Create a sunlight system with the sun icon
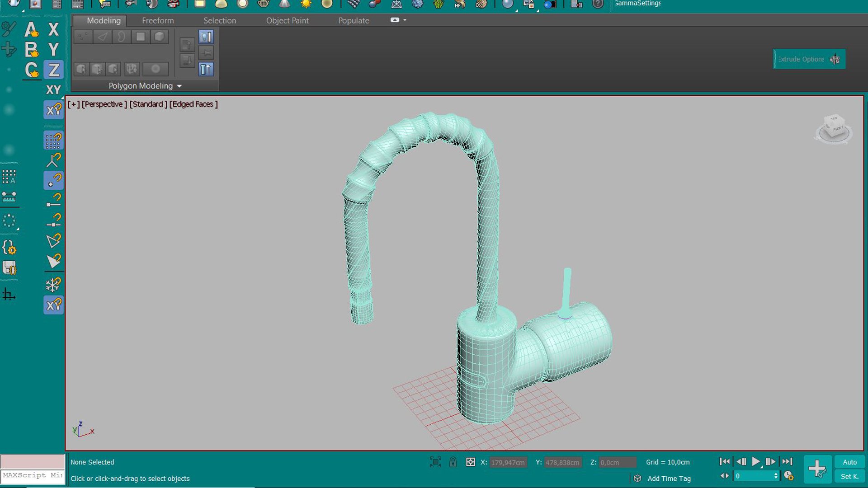Image resolution: width=868 pixels, height=488 pixels. click(306, 5)
